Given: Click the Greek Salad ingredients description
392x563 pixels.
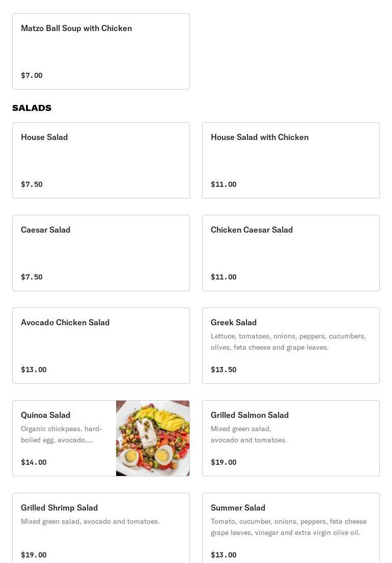Looking at the screenshot, I should [288, 342].
